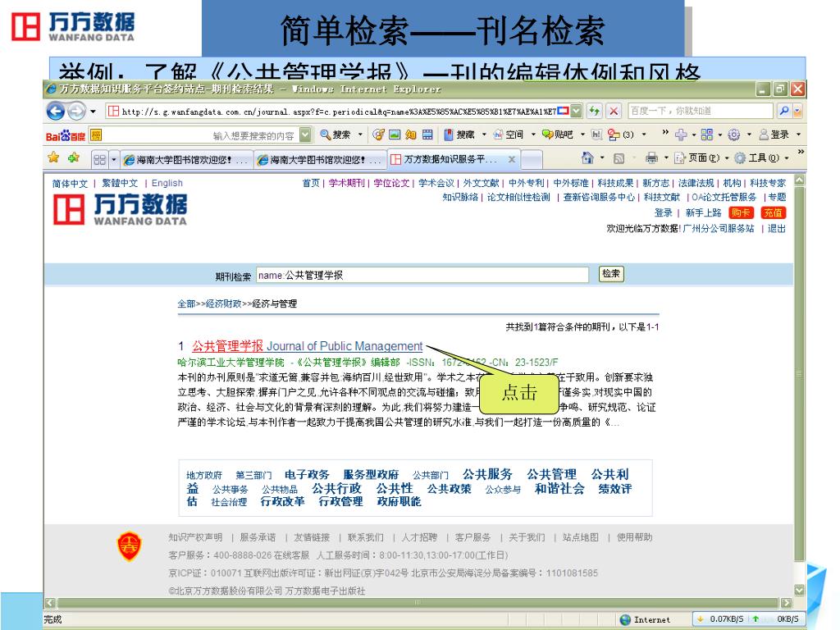This screenshot has height=630, width=840.
Task: Switch language to 简体中文
Action: [x=70, y=184]
